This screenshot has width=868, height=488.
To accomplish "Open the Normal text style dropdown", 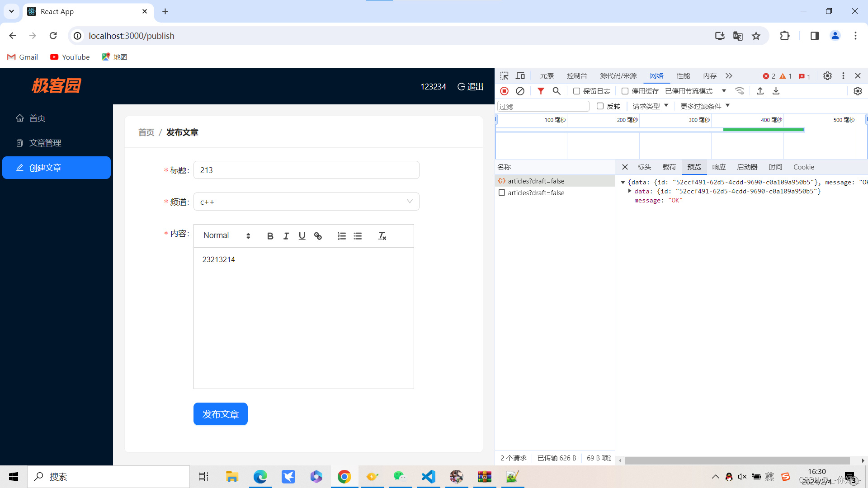I will pyautogui.click(x=227, y=236).
